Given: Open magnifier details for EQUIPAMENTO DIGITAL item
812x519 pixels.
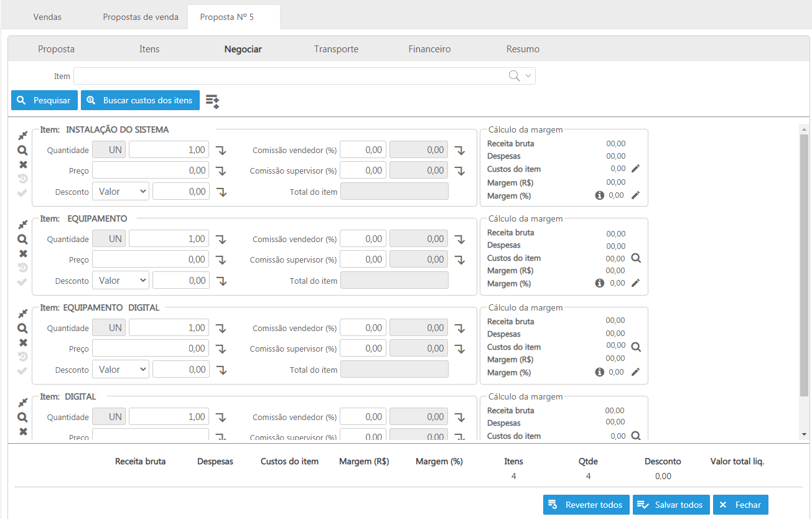Looking at the screenshot, I should pos(22,328).
